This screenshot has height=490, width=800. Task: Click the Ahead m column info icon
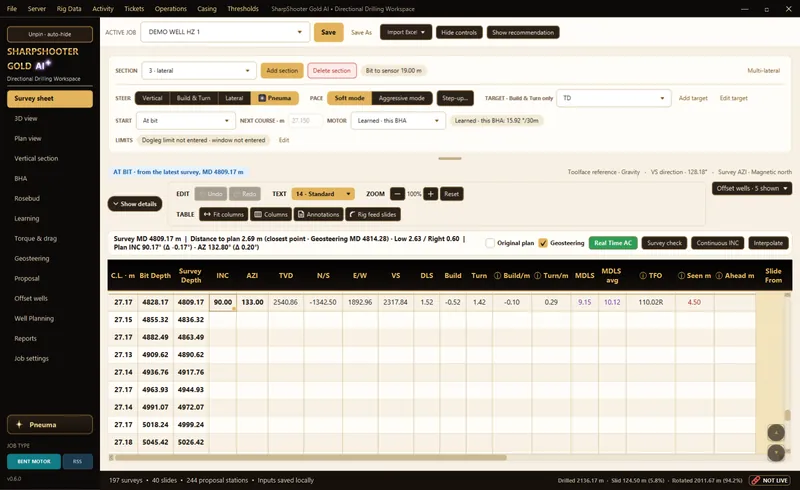tap(719, 276)
